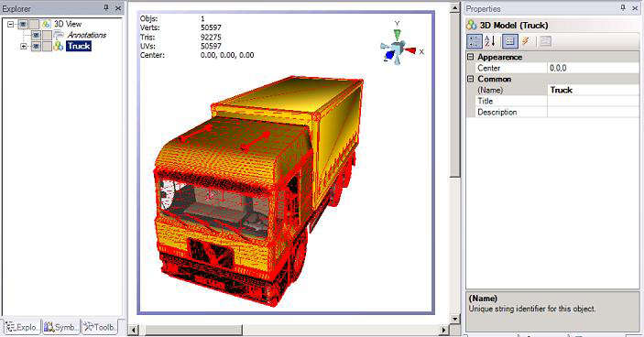The height and width of the screenshot is (337, 644).
Task: Sort properties alphabetically
Action: 490,41
